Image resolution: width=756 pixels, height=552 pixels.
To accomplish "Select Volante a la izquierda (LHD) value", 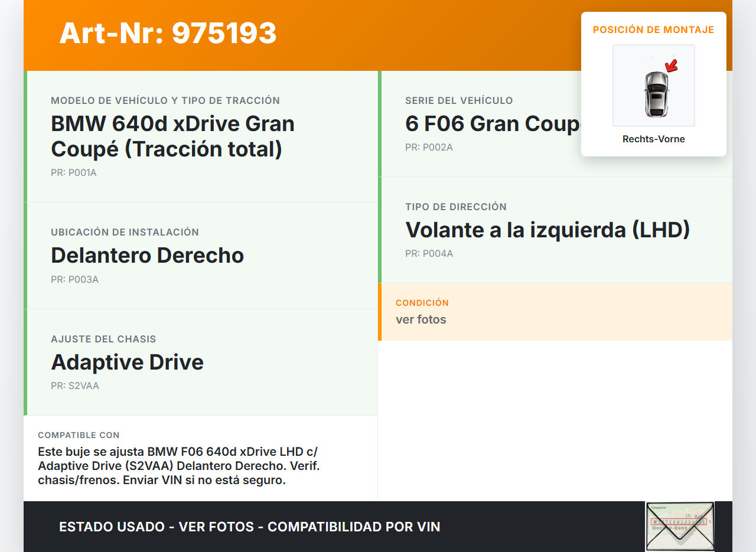I will tap(548, 230).
